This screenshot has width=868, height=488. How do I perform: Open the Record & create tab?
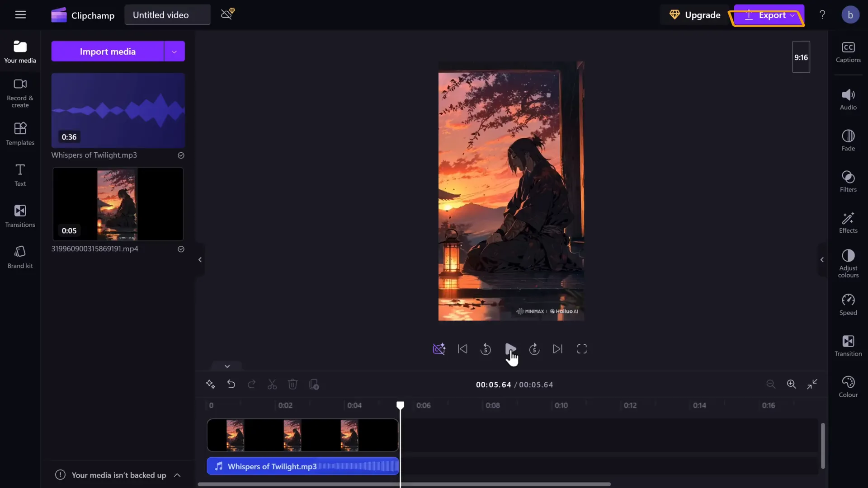pyautogui.click(x=20, y=94)
